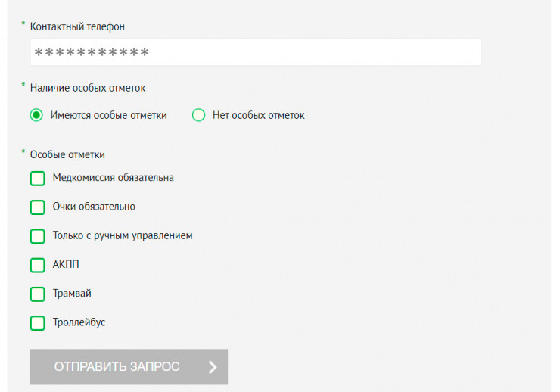The height and width of the screenshot is (392, 560).
Task: Select the Имеются особые отметки radio button
Action: (x=36, y=115)
